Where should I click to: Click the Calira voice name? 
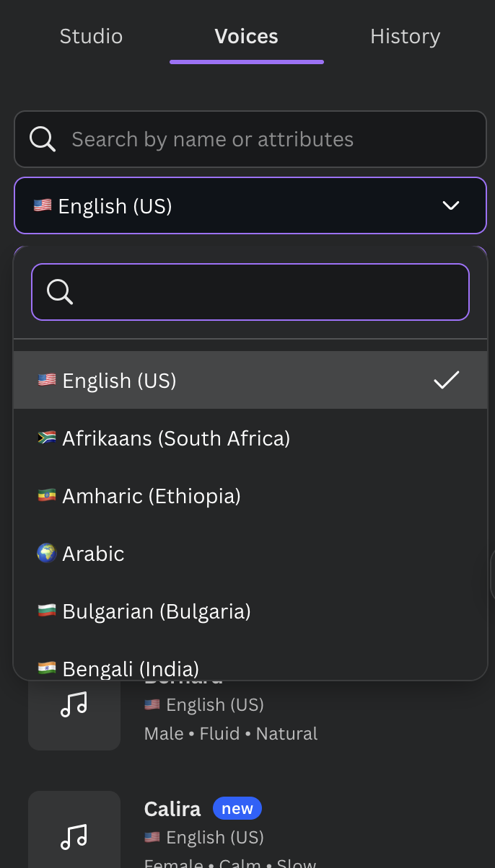pyautogui.click(x=172, y=809)
